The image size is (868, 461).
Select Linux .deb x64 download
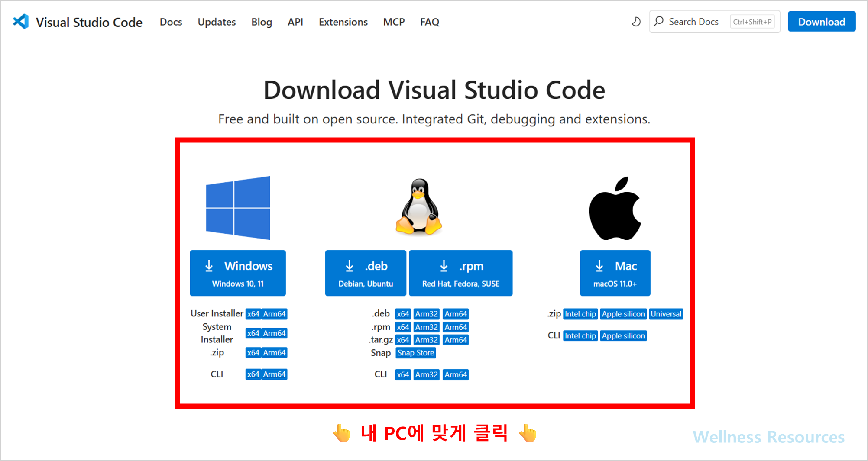[403, 314]
